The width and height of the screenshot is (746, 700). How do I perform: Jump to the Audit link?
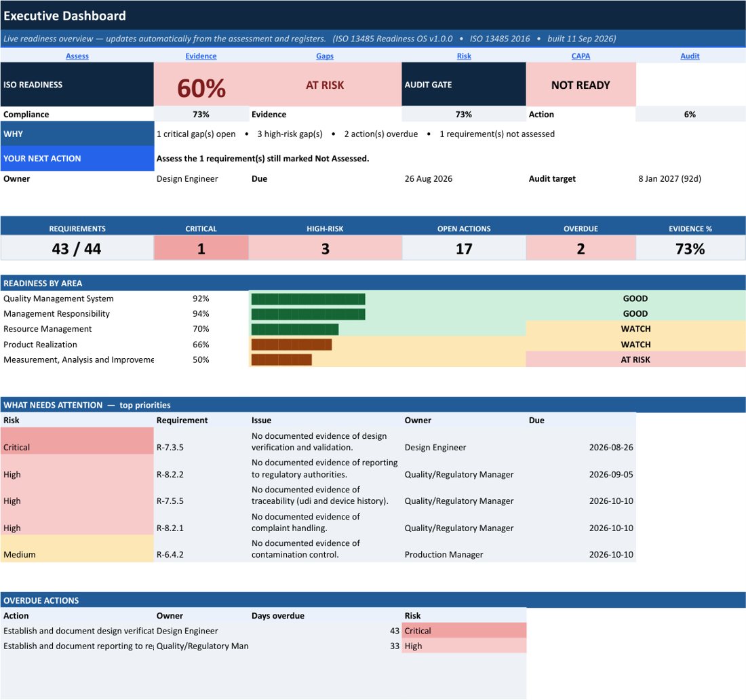[690, 56]
